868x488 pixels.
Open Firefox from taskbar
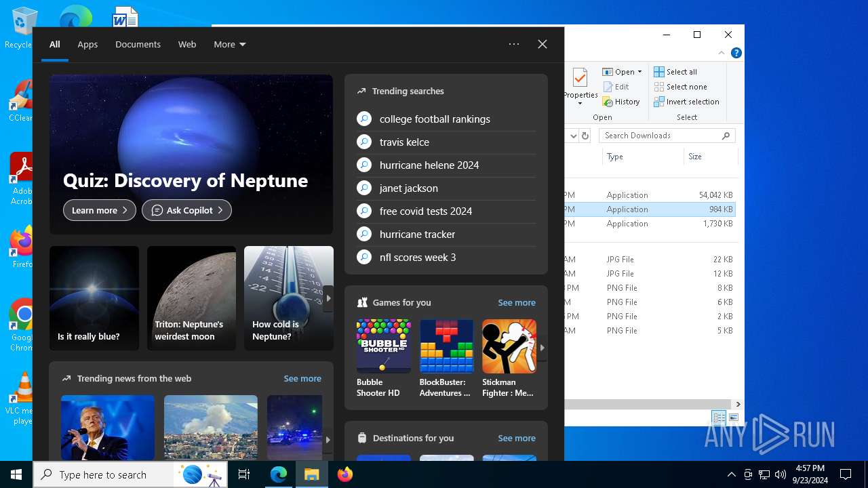(345, 474)
